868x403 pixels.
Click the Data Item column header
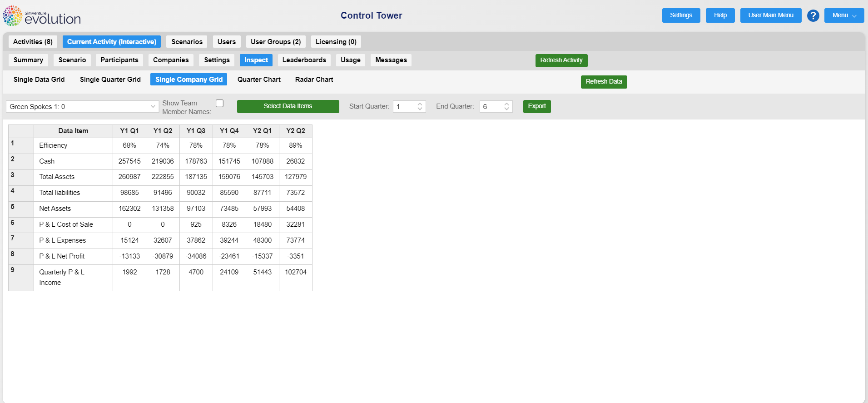tap(73, 131)
